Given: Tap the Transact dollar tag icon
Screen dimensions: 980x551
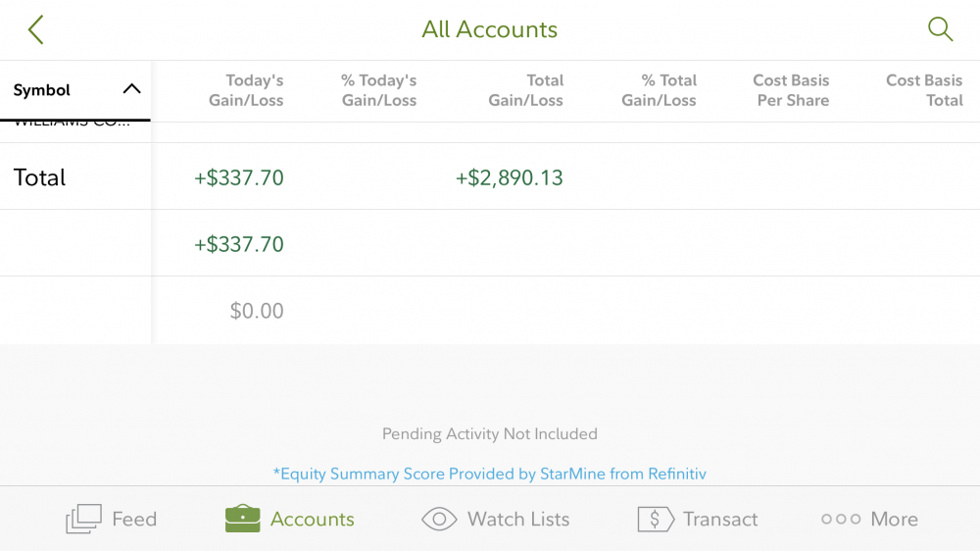Looking at the screenshot, I should pyautogui.click(x=655, y=519).
